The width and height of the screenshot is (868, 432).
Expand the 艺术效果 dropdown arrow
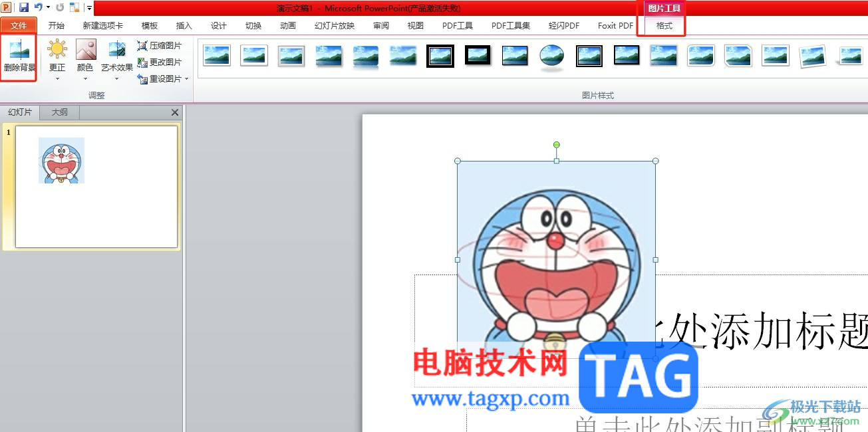[117, 78]
